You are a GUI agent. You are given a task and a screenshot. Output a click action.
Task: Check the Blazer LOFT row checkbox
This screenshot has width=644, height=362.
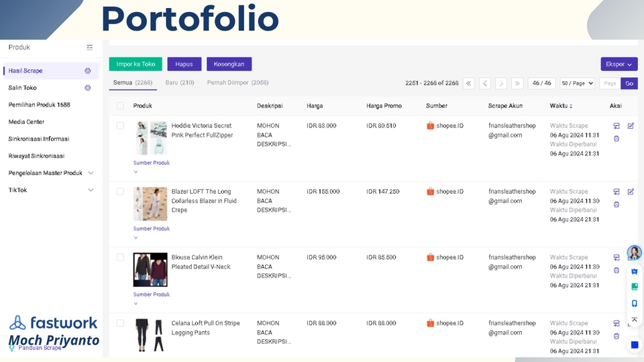pos(120,191)
